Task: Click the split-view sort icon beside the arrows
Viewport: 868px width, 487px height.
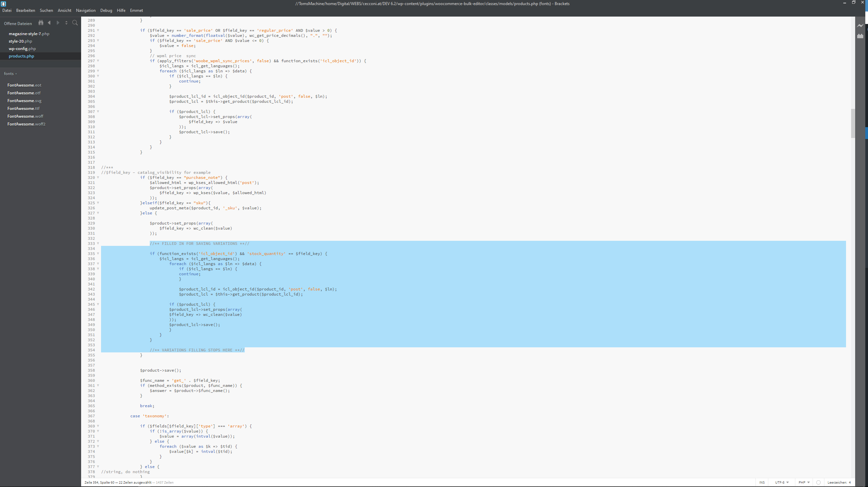Action: coord(67,23)
